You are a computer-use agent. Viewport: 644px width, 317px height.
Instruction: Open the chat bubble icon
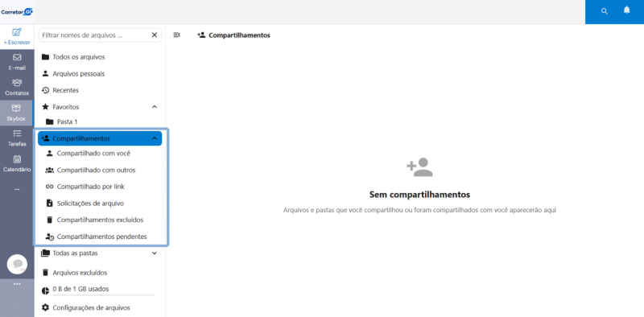(x=17, y=264)
